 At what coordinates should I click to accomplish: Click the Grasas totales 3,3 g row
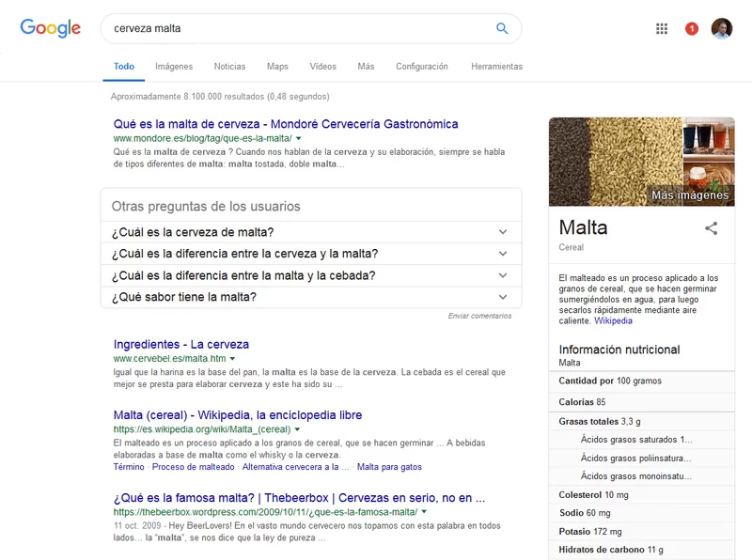coord(642,422)
